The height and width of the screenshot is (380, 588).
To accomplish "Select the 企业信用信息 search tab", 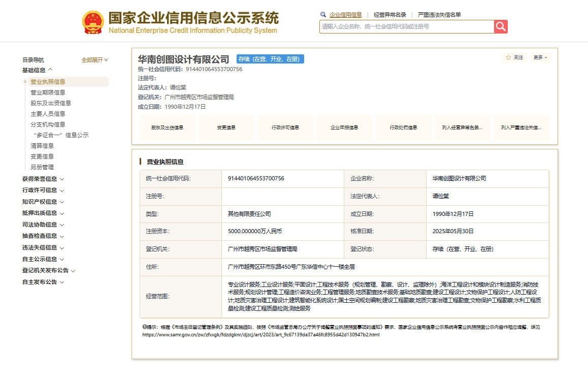I will (345, 15).
